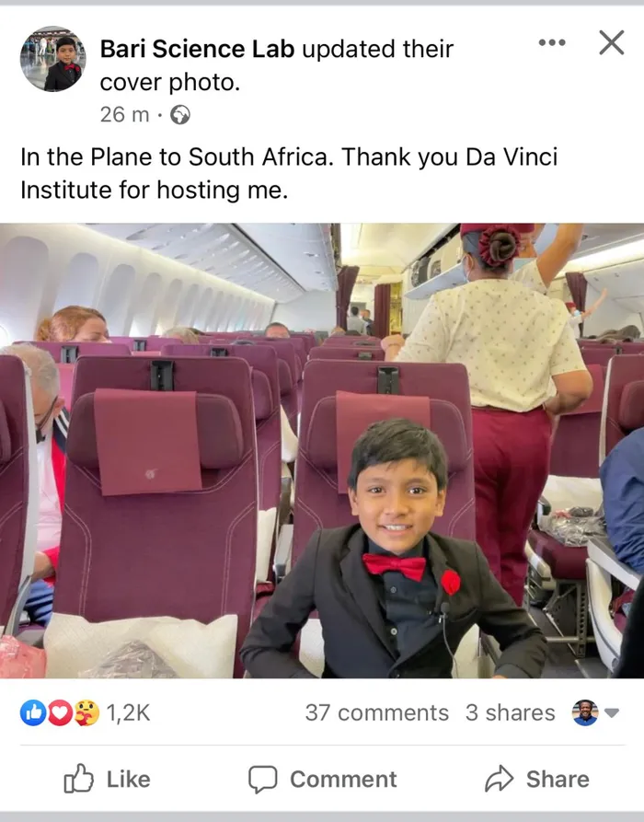Viewport: 644px width, 822px height.
Task: Click the small profile avatar near shares
Action: point(584,712)
